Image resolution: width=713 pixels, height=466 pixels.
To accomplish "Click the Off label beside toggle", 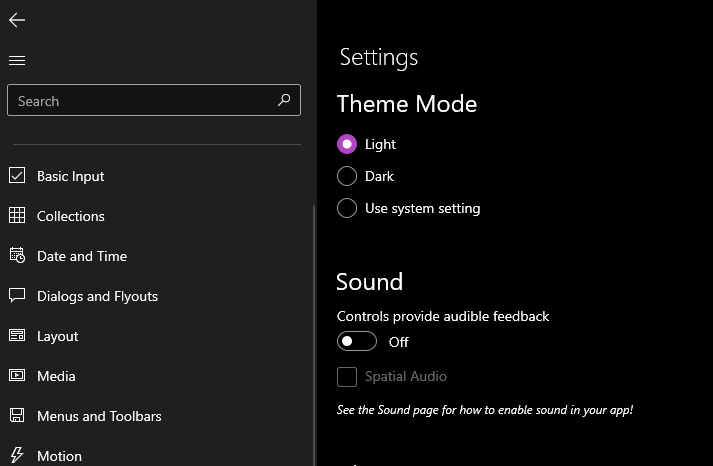I will (399, 342).
